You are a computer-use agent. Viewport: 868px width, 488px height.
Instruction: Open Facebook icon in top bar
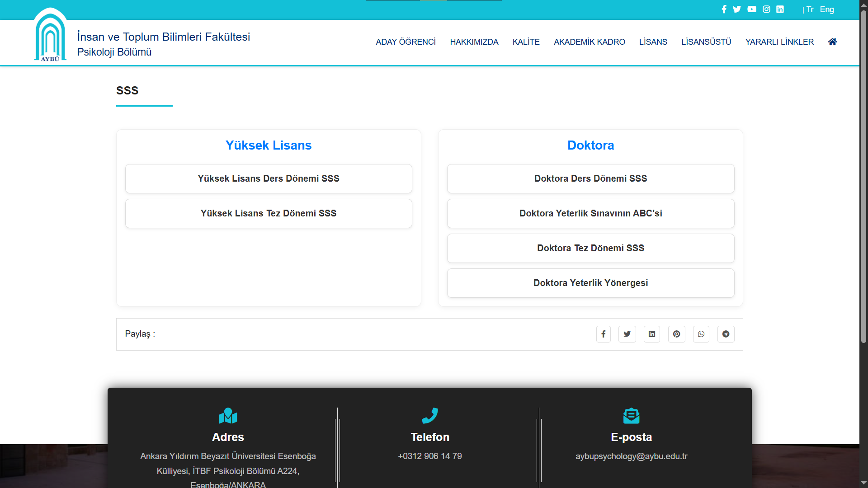pyautogui.click(x=724, y=9)
